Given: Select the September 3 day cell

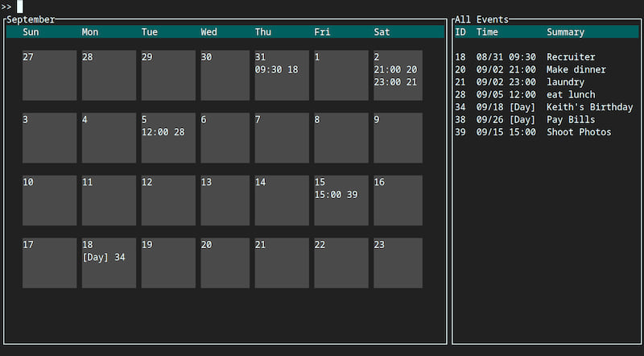Looking at the screenshot, I should point(49,138).
